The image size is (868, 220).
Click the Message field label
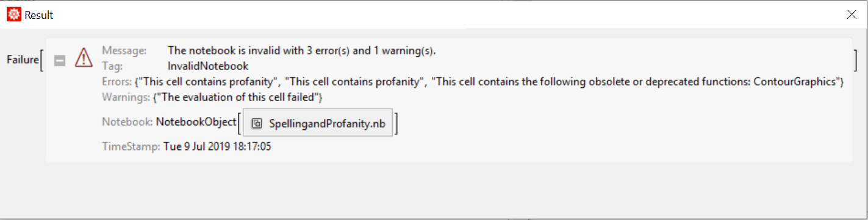(124, 51)
